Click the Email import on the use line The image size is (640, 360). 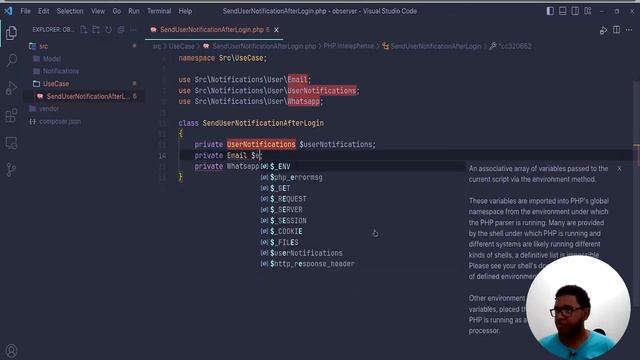(298, 80)
